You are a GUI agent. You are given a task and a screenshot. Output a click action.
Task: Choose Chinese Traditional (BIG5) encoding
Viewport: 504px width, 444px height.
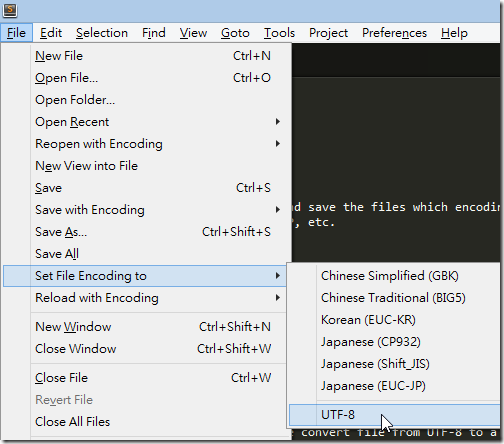pos(395,298)
